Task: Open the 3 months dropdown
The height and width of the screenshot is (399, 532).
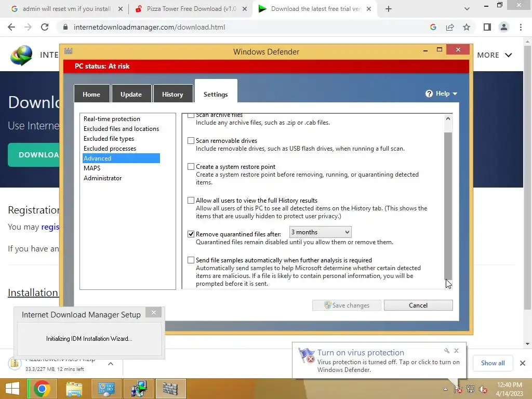Action: pyautogui.click(x=320, y=232)
